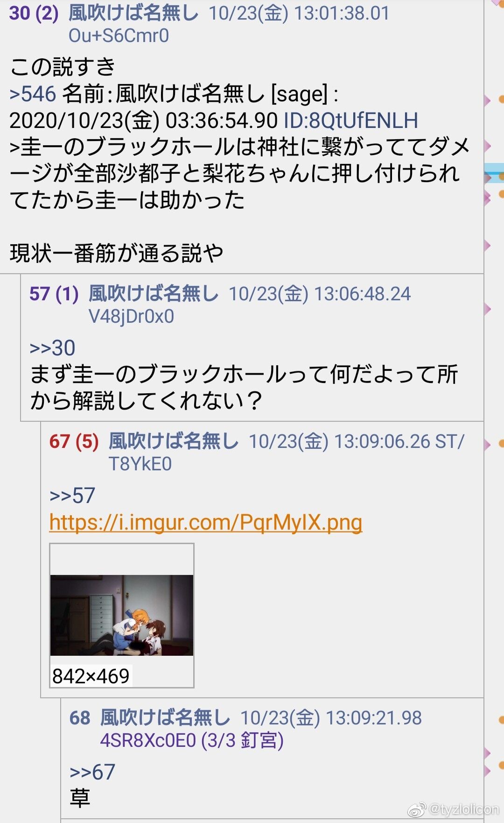Viewport: 504px width, 823px height.
Task: Jump to the quoted post >>67
Action: (x=92, y=772)
